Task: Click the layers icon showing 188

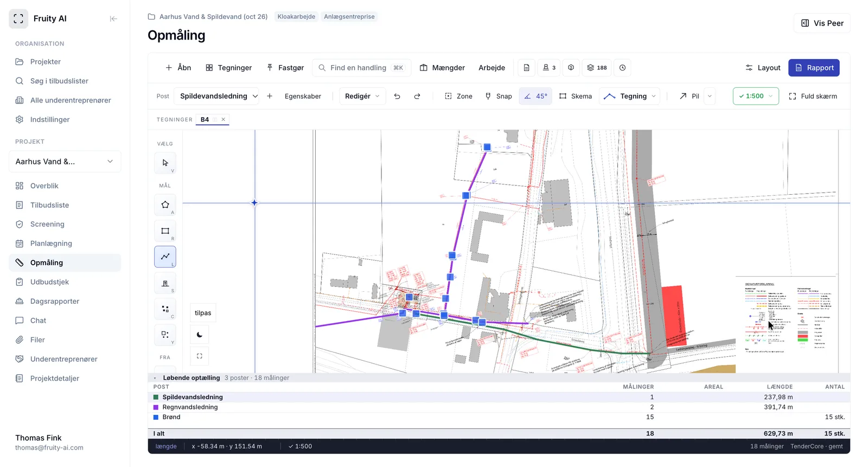Action: click(x=597, y=68)
